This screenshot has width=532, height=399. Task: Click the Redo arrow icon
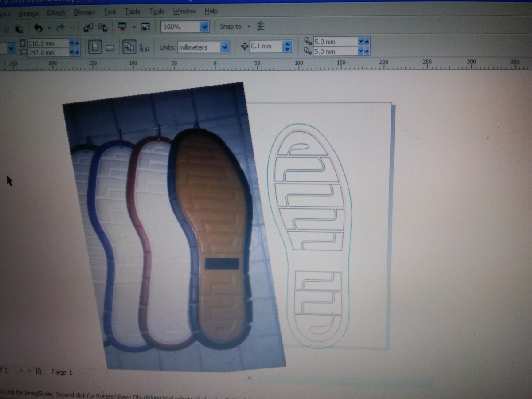tap(61, 28)
